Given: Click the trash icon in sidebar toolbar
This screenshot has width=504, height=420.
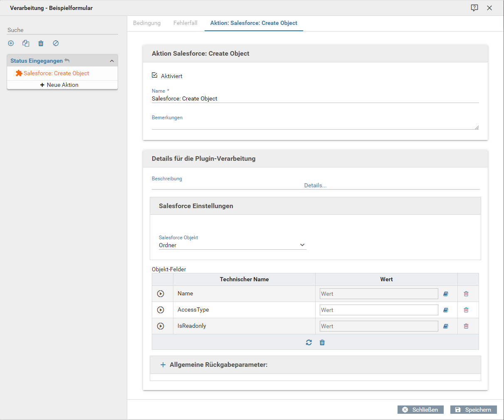Looking at the screenshot, I should pyautogui.click(x=41, y=43).
